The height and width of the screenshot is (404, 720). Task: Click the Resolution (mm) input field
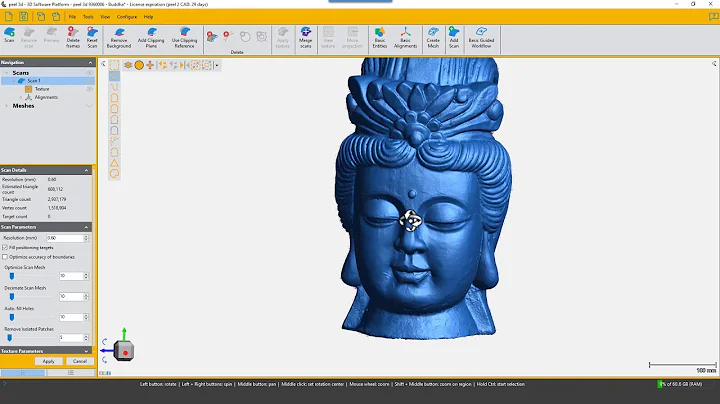point(65,238)
